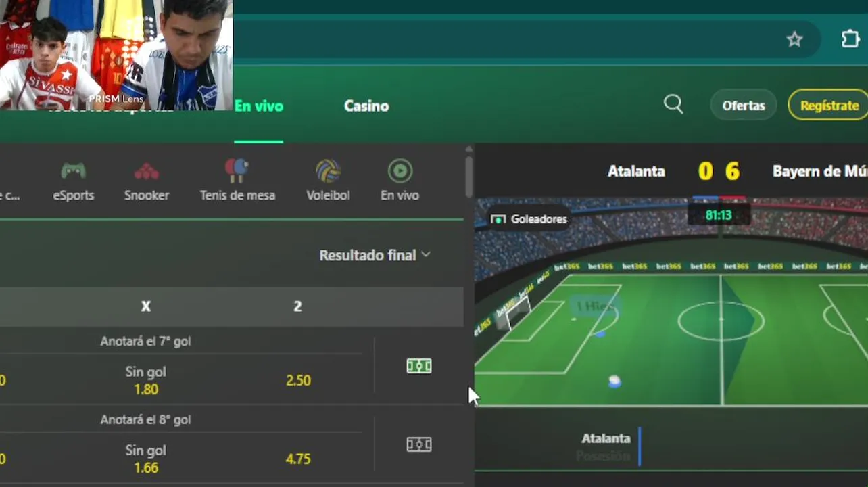Expand the Resultado final dropdown
The height and width of the screenshot is (487, 868).
point(375,255)
